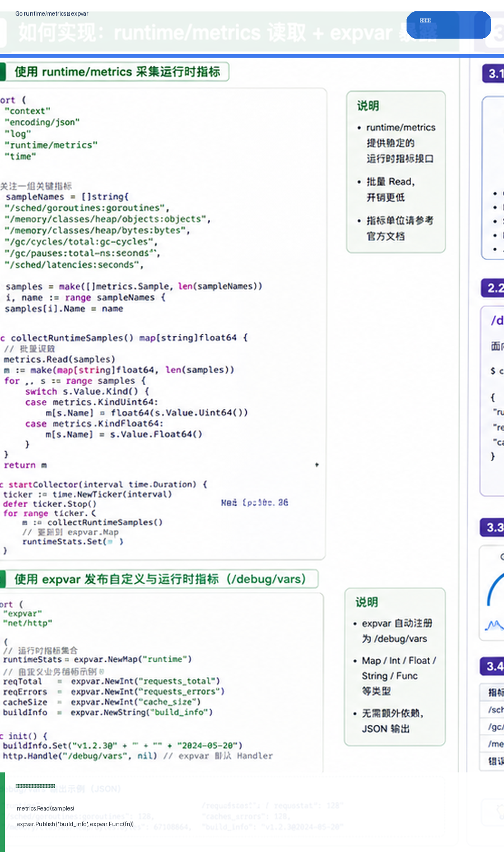Click the purple '2.2' section badge

493,288
